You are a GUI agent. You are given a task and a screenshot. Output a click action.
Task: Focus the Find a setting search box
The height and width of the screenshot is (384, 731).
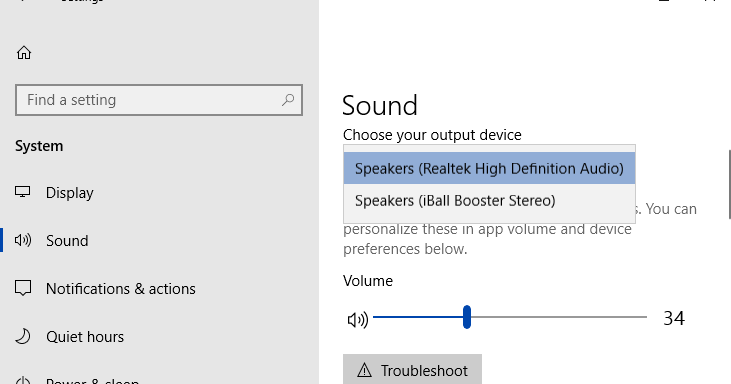coord(159,100)
